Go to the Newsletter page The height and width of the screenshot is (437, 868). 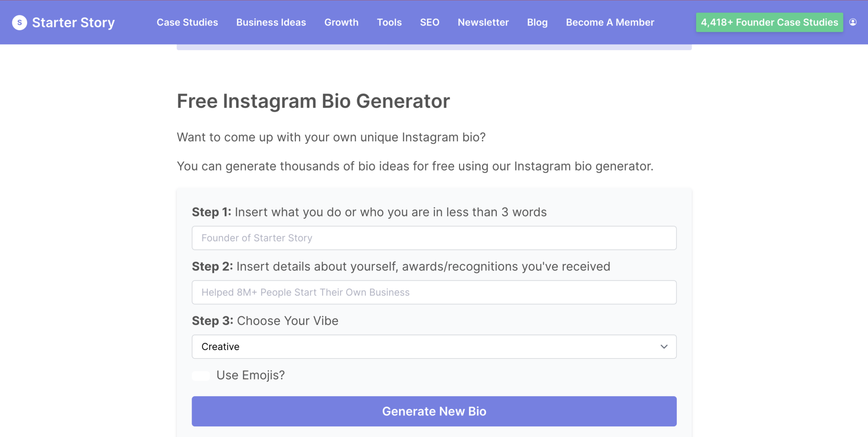[x=483, y=22]
